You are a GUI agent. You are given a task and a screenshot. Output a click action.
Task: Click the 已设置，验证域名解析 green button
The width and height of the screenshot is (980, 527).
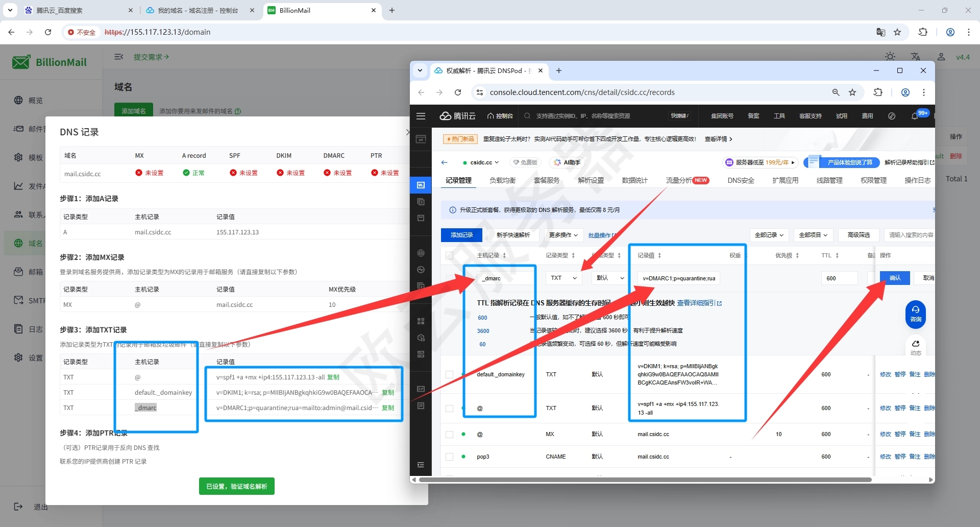(237, 486)
